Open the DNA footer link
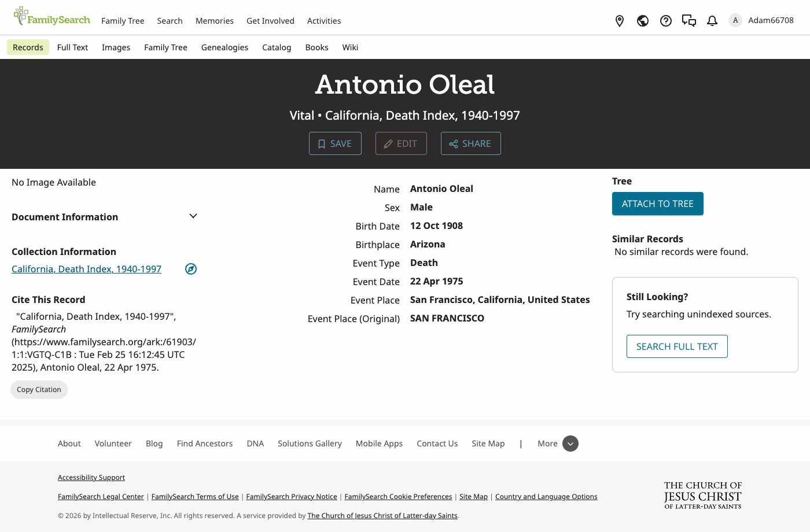This screenshot has width=810, height=532. tap(255, 444)
